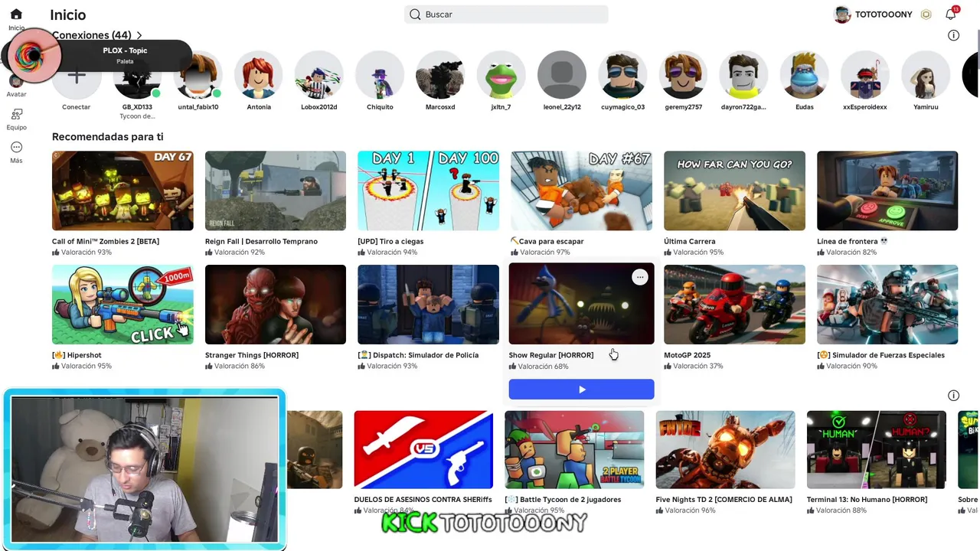Click the Conectar plus button
The width and height of the screenshot is (980, 551).
[x=76, y=75]
